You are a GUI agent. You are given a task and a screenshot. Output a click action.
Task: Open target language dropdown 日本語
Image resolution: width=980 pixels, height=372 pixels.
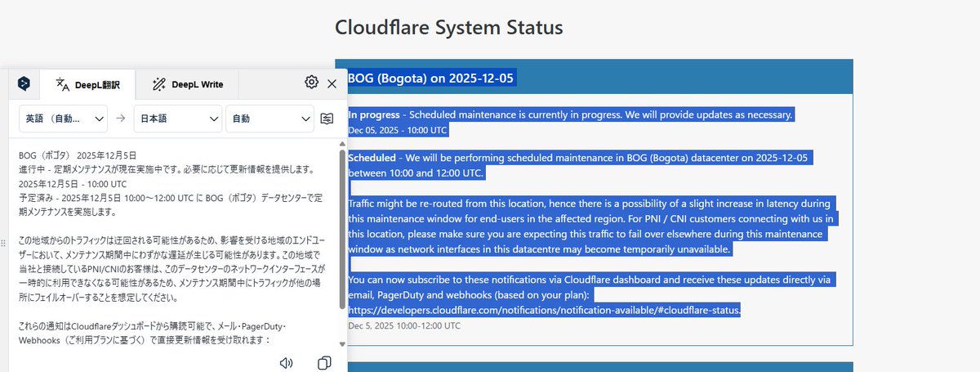coord(178,119)
